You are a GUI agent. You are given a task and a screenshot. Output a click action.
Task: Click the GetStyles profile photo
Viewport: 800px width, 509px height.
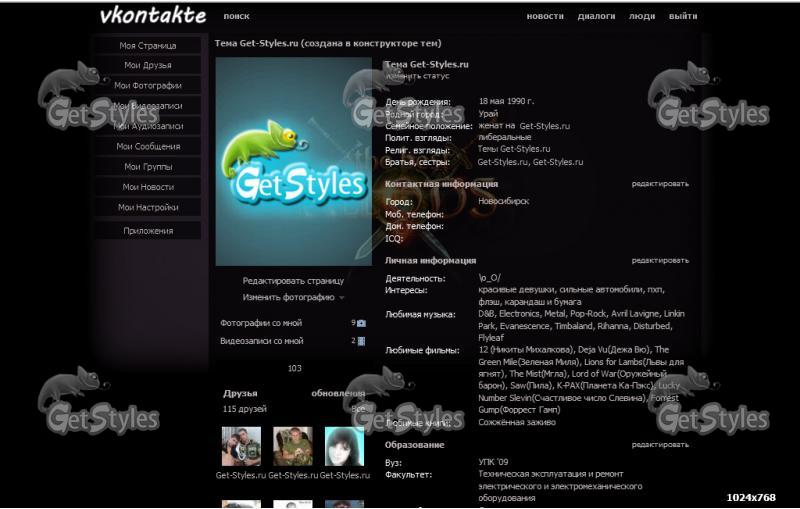(293, 161)
